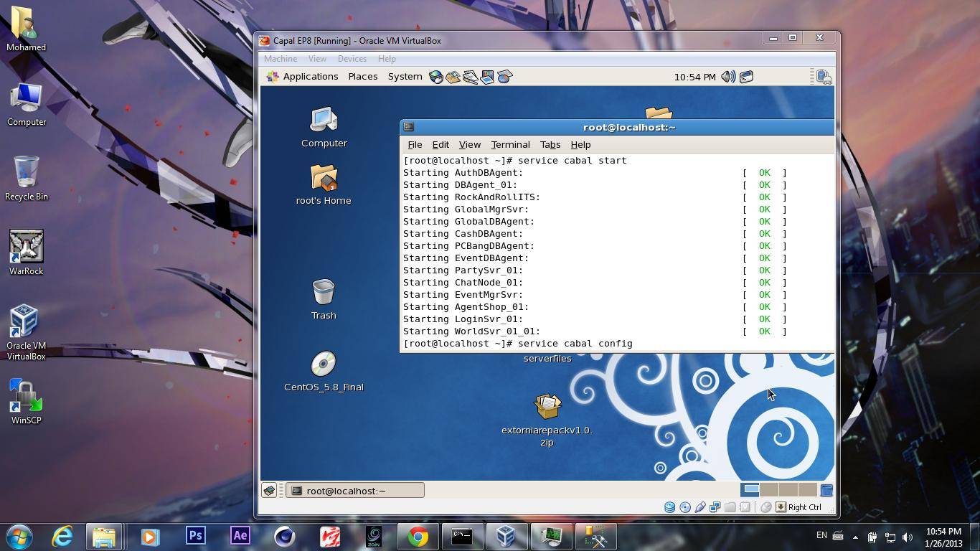Image resolution: width=980 pixels, height=551 pixels.
Task: Open the terminal Tabs menu
Action: pos(550,145)
